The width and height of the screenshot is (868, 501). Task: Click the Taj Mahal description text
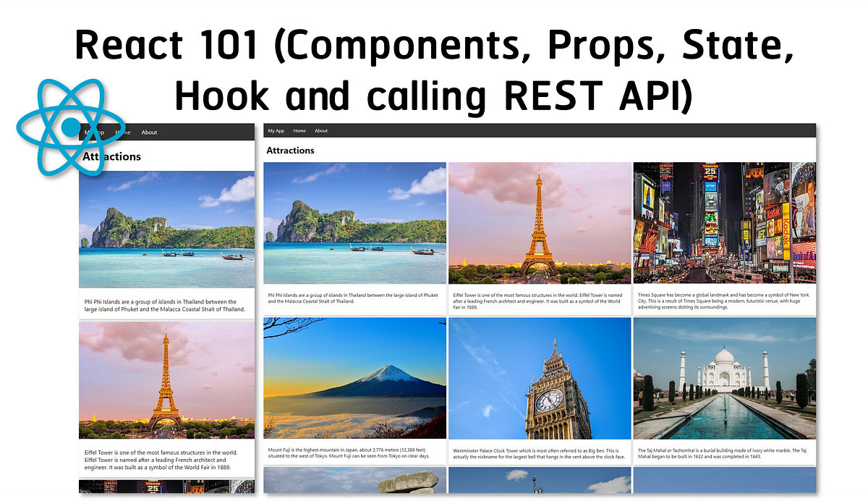pos(724,452)
